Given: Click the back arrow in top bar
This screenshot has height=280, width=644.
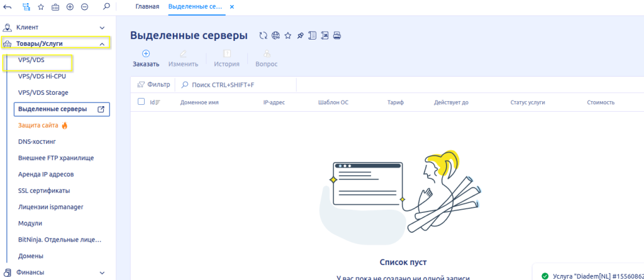Looking at the screenshot, I should (8, 7).
